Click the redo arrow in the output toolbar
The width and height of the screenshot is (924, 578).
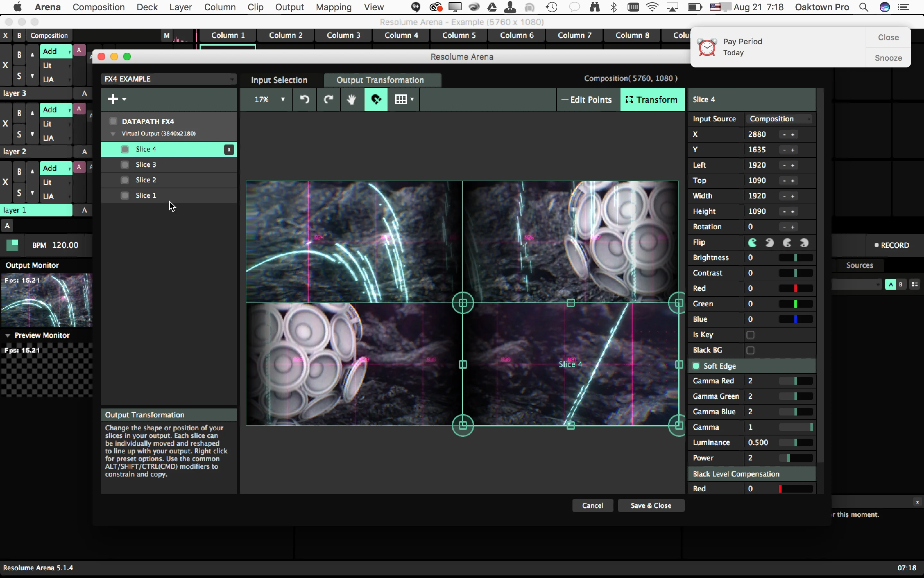(x=328, y=100)
